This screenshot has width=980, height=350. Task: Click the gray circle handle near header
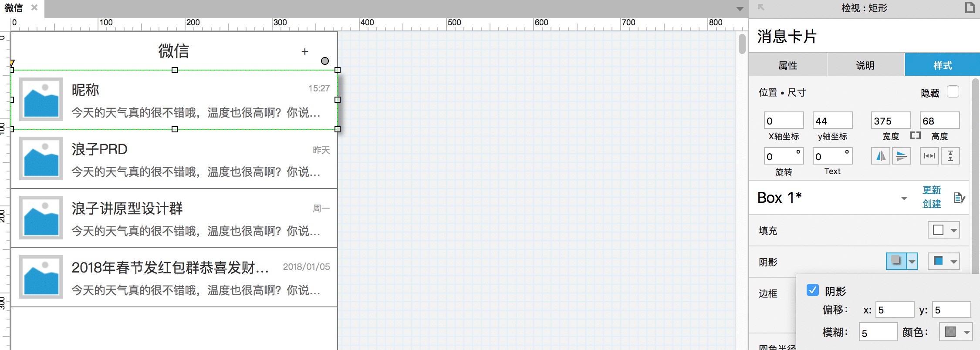(x=325, y=61)
